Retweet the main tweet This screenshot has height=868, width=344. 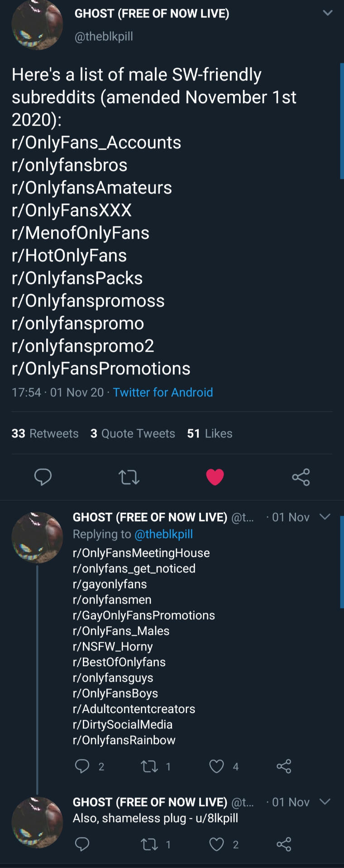pyautogui.click(x=129, y=476)
